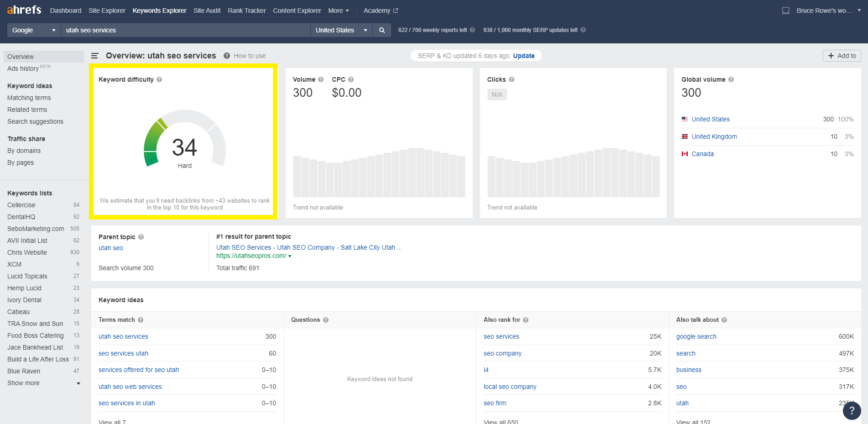Open Content Explorer
This screenshot has height=424, width=868.
point(297,10)
